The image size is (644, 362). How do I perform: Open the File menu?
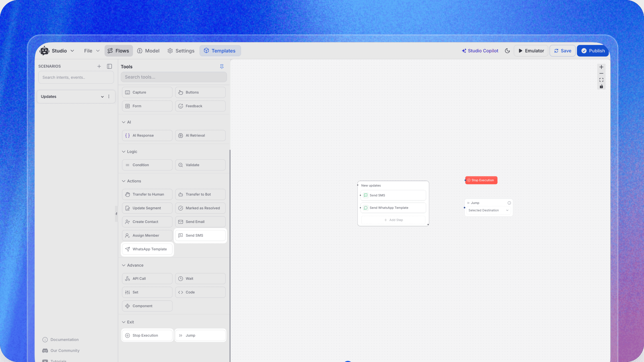point(92,51)
